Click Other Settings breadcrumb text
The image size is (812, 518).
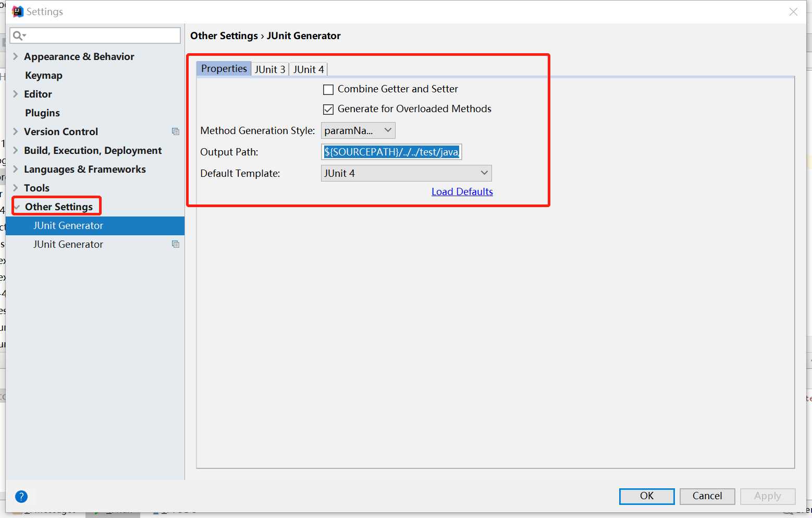click(224, 35)
